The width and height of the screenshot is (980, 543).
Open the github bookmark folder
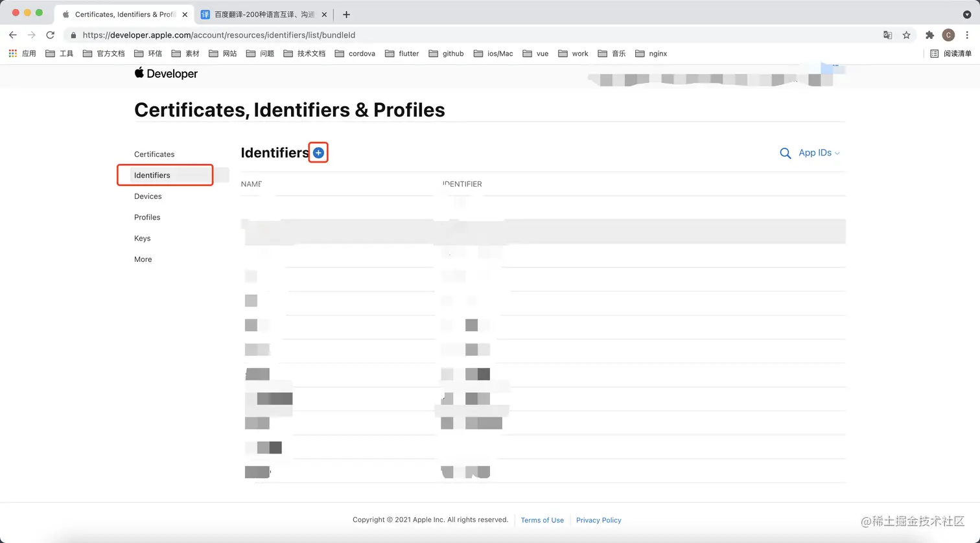point(447,54)
